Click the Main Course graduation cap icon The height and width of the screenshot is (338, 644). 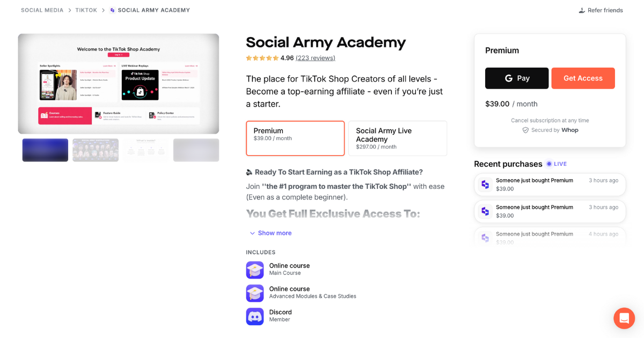coord(254,270)
